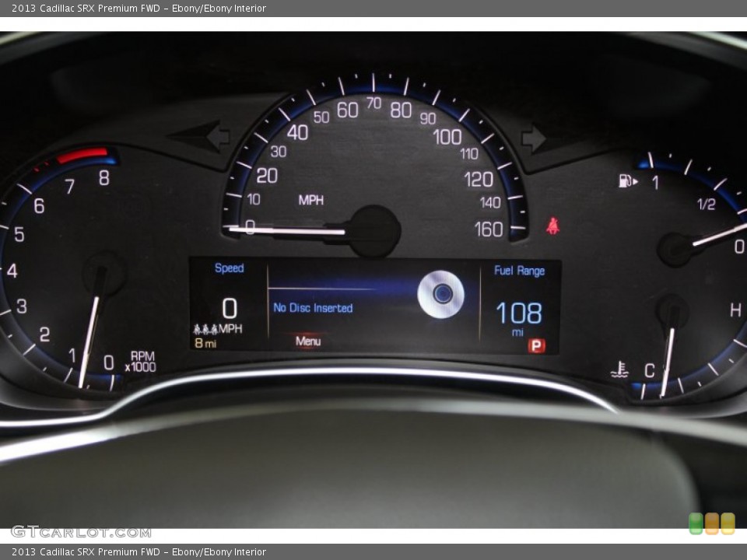Viewport: 747px width, 560px height.
Task: Click the green square in corner logo
Action: (x=696, y=523)
